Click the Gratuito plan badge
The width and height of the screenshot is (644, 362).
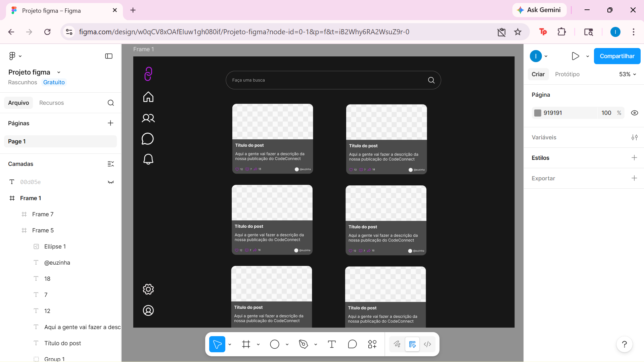[x=54, y=82]
